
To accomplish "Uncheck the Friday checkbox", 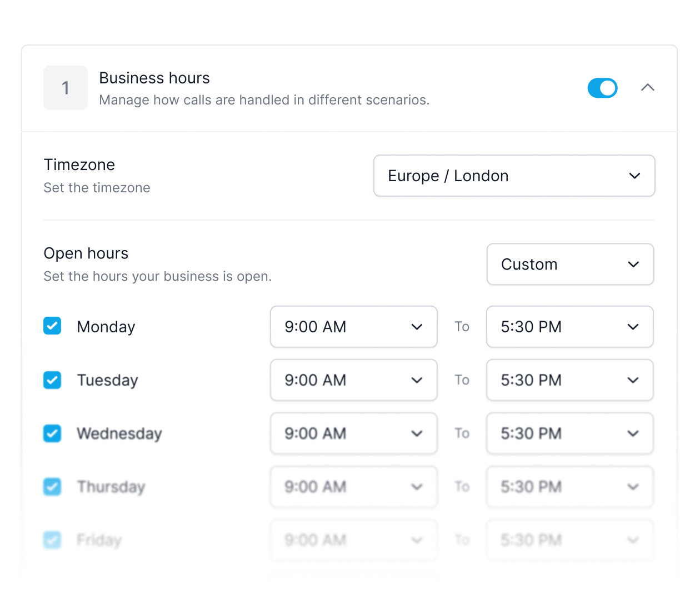I will (52, 540).
